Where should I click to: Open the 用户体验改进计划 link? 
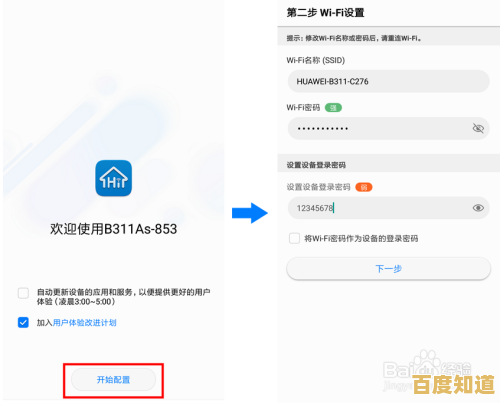click(85, 323)
